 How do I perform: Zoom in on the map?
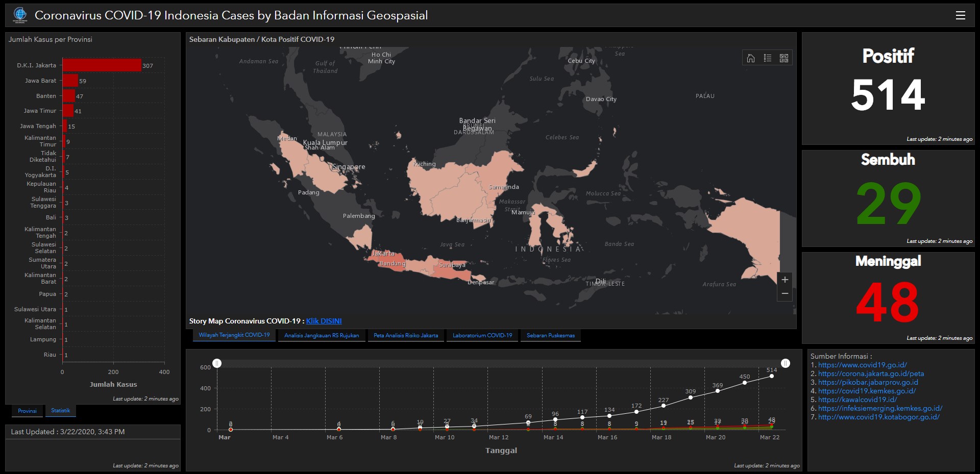[785, 280]
